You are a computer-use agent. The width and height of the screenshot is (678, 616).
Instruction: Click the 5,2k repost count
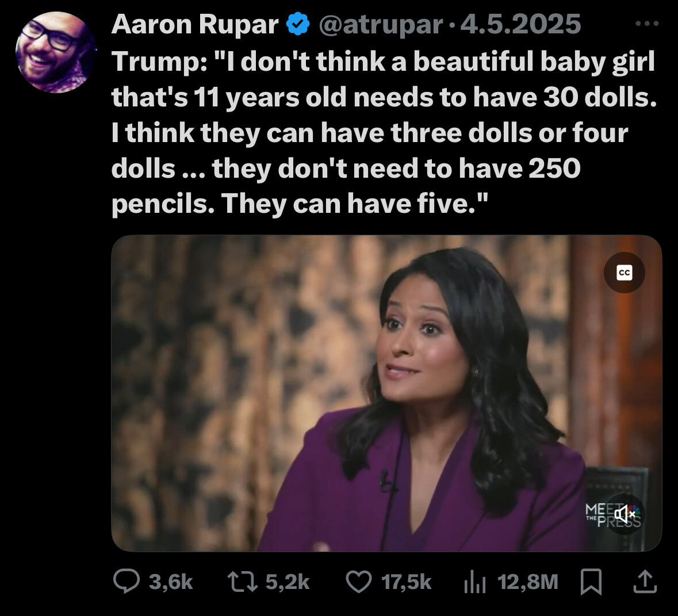(x=288, y=582)
